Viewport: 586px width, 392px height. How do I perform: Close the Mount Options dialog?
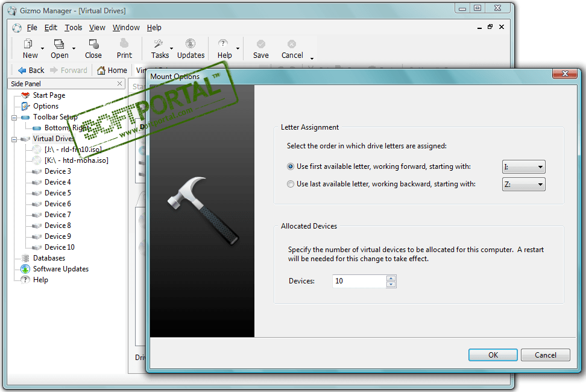click(x=565, y=74)
